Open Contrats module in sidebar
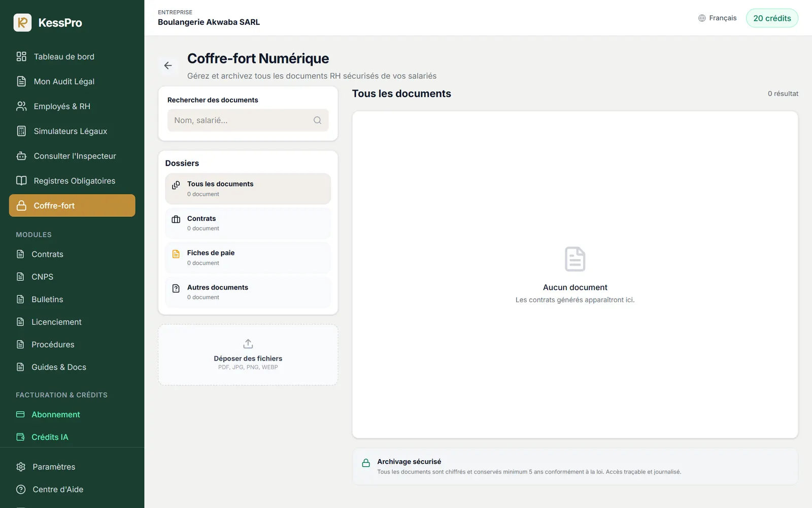The image size is (812, 508). click(72, 254)
